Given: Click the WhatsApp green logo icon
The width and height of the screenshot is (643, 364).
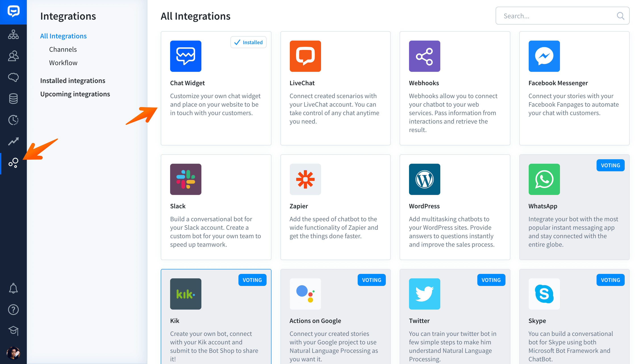Looking at the screenshot, I should coord(544,179).
